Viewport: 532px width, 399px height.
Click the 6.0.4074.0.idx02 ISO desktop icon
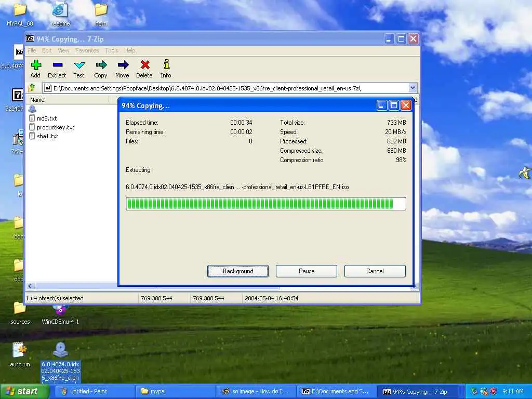coord(60,362)
